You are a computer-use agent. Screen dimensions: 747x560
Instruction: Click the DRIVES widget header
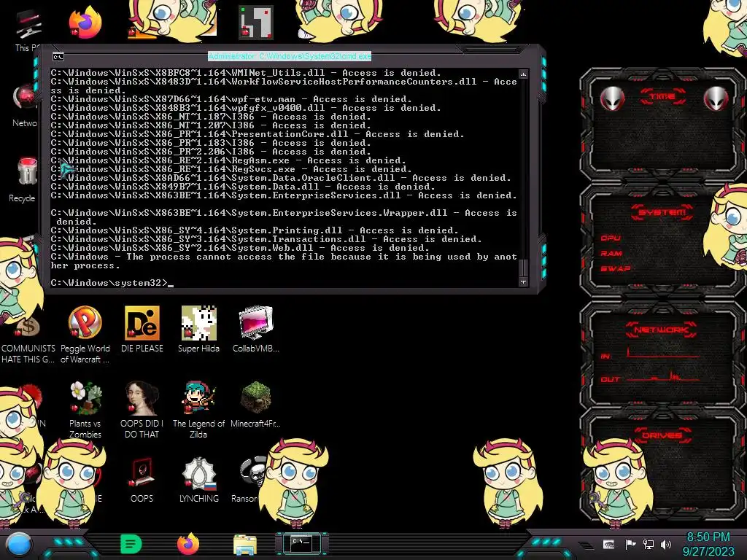pos(661,435)
